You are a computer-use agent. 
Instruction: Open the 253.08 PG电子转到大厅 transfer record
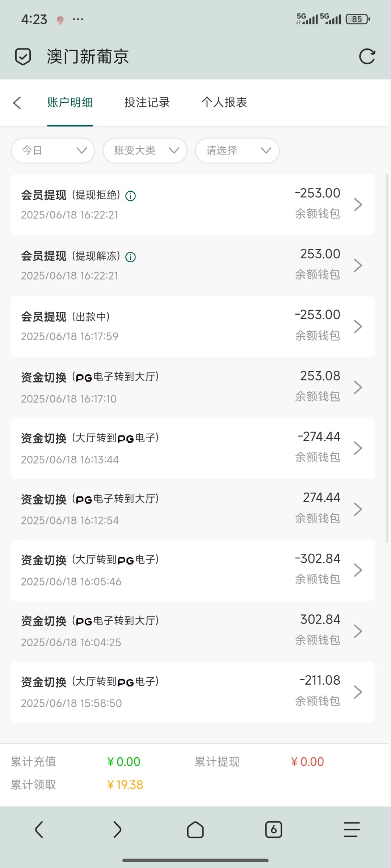pos(193,387)
